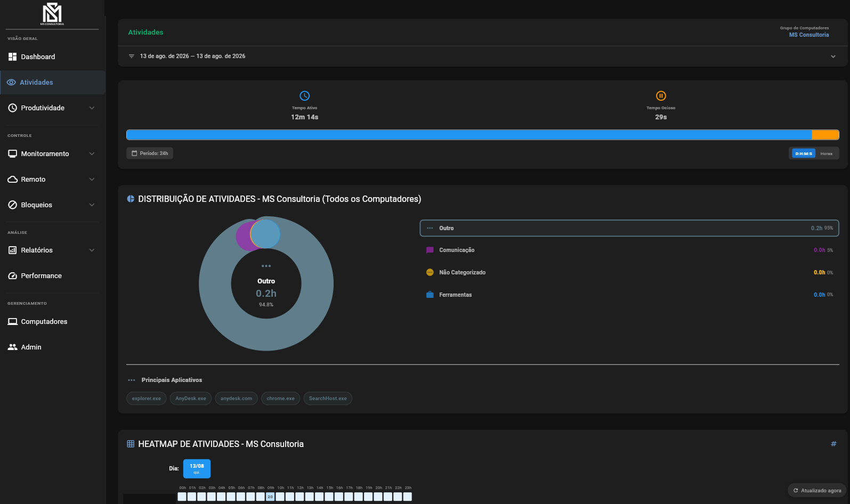This screenshot has height=504, width=850.
Task: Click the date filter lines icon
Action: point(132,56)
